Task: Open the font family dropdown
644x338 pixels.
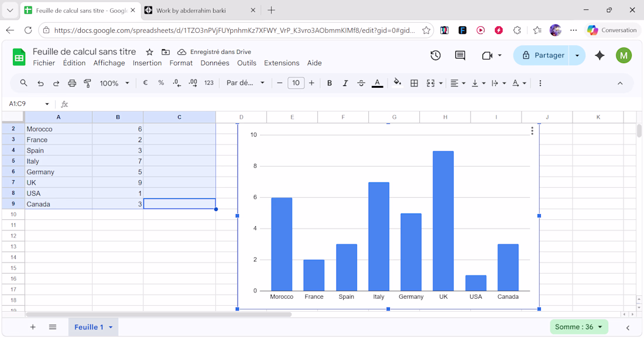Action: tap(245, 83)
